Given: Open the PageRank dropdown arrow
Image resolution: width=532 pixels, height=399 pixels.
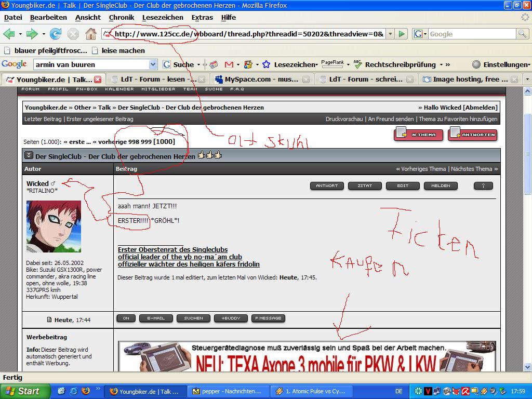Looking at the screenshot, I should pos(348,64).
